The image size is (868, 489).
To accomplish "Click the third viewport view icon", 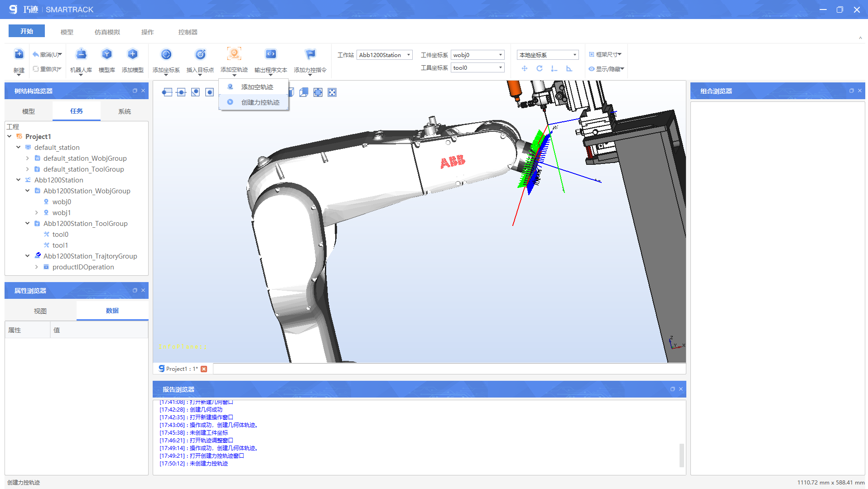I will pyautogui.click(x=195, y=92).
